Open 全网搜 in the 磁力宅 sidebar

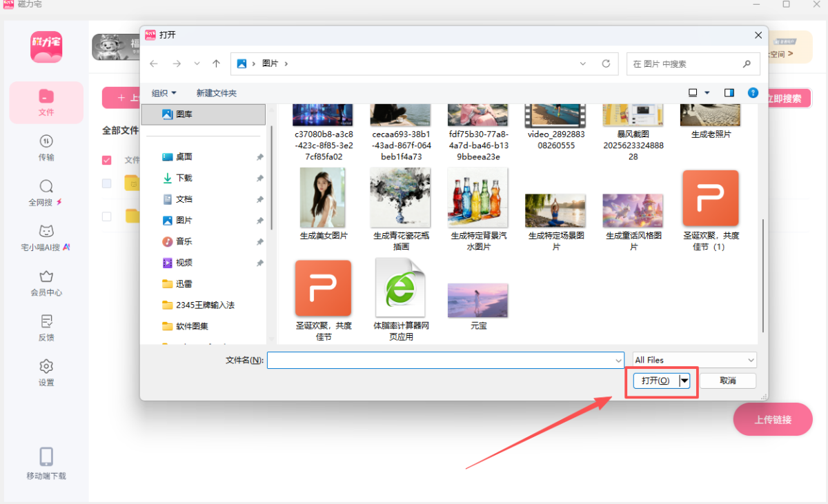[x=46, y=193]
